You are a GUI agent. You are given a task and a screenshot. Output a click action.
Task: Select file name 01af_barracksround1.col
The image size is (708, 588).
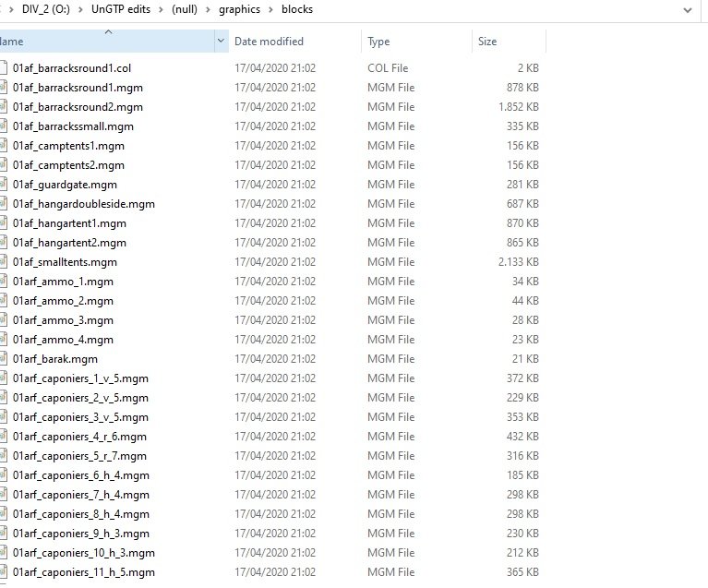pos(72,68)
